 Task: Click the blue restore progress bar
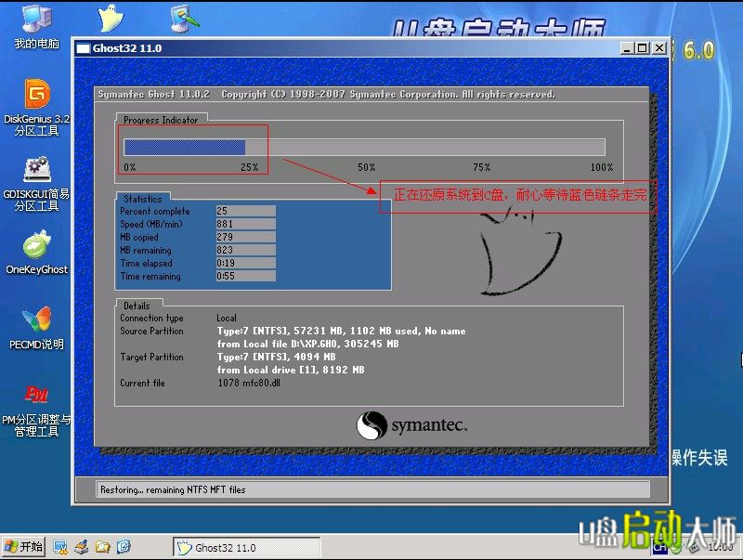click(185, 147)
